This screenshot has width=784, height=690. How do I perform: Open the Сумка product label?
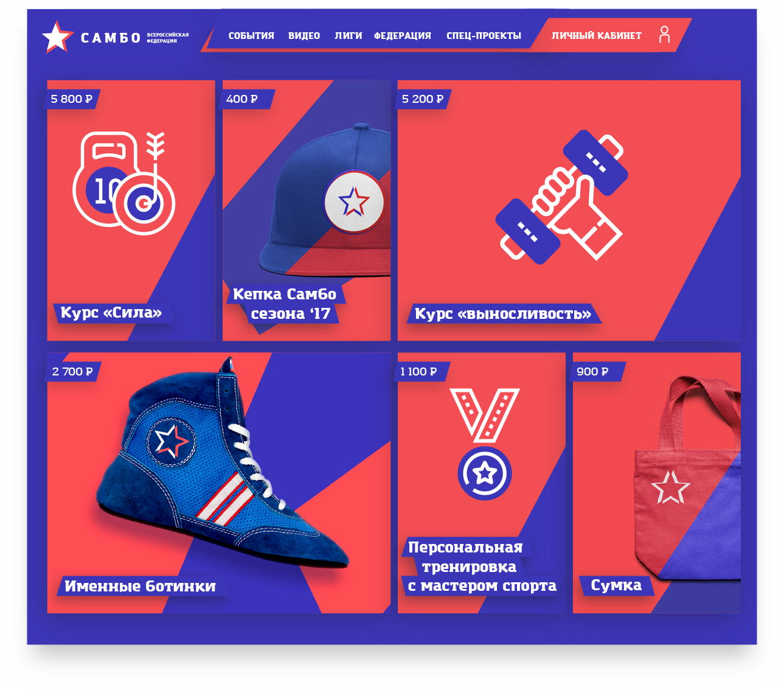(x=616, y=585)
